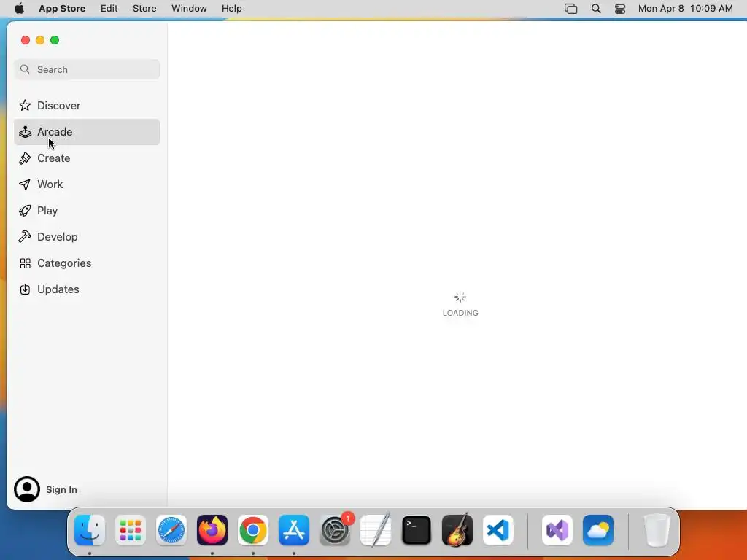Open the Store menu
Screen dimensions: 747x560
145,9
